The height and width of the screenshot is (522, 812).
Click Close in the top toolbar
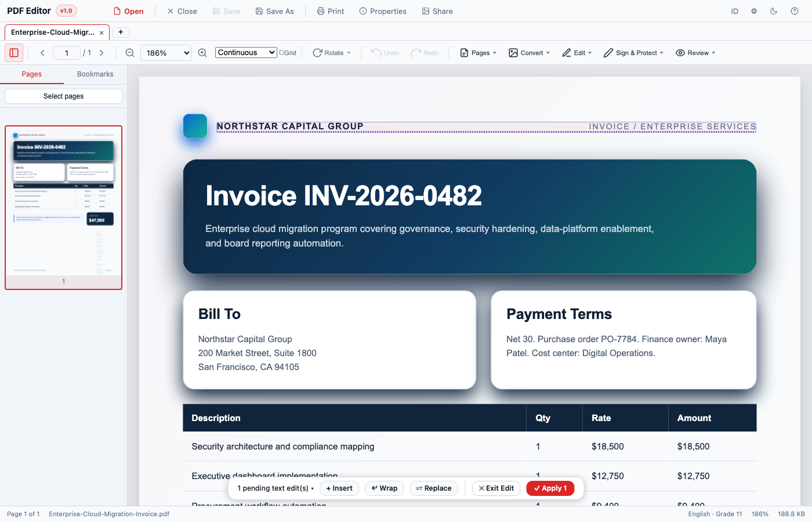pos(182,11)
